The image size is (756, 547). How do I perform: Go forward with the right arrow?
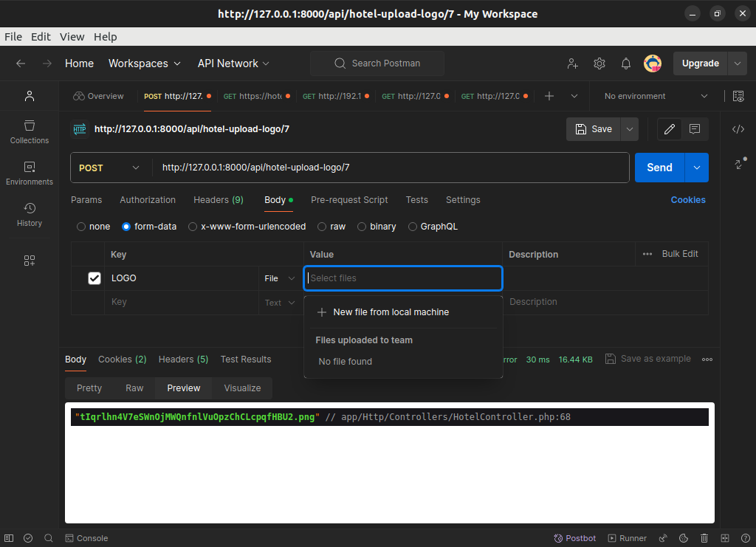[47, 63]
